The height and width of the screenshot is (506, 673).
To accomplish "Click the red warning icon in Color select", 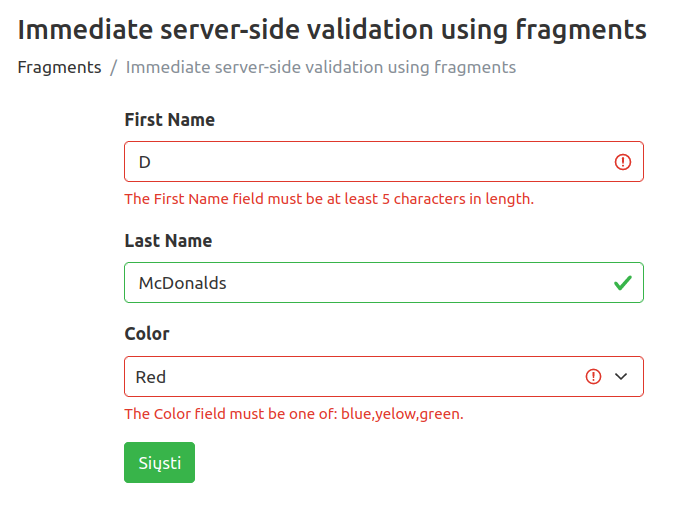I will [x=593, y=377].
